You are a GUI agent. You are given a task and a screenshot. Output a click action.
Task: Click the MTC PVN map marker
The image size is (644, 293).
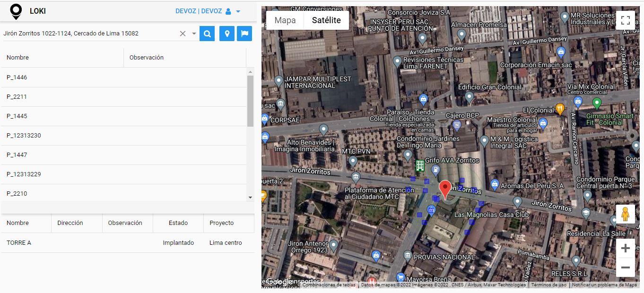click(353, 161)
